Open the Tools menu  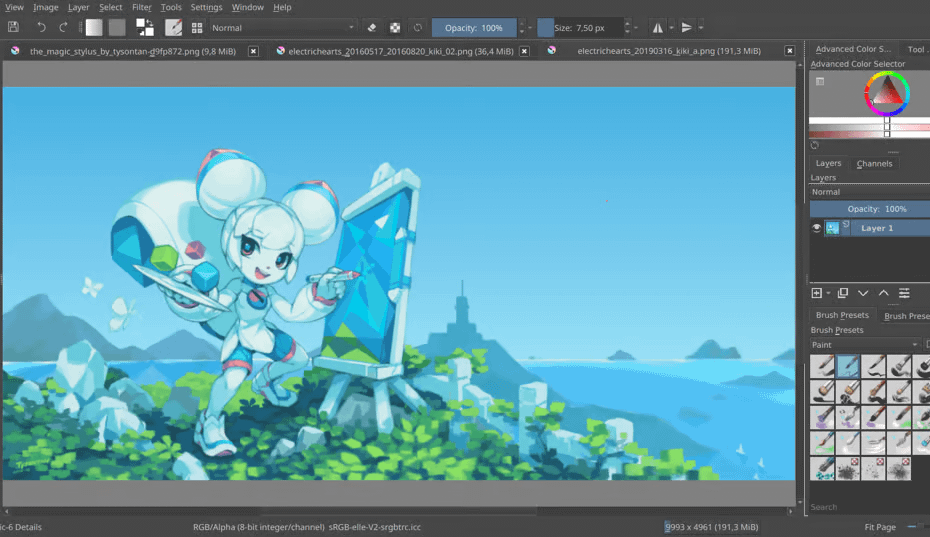click(171, 7)
